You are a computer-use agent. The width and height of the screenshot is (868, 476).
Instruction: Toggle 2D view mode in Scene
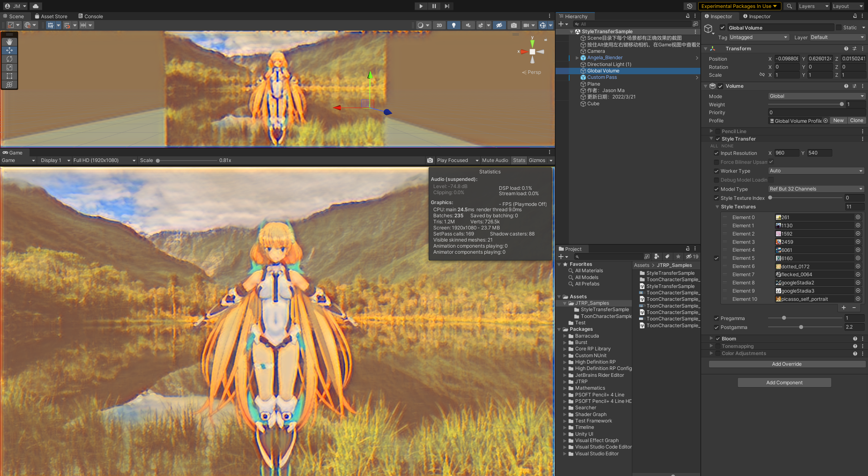coord(439,25)
